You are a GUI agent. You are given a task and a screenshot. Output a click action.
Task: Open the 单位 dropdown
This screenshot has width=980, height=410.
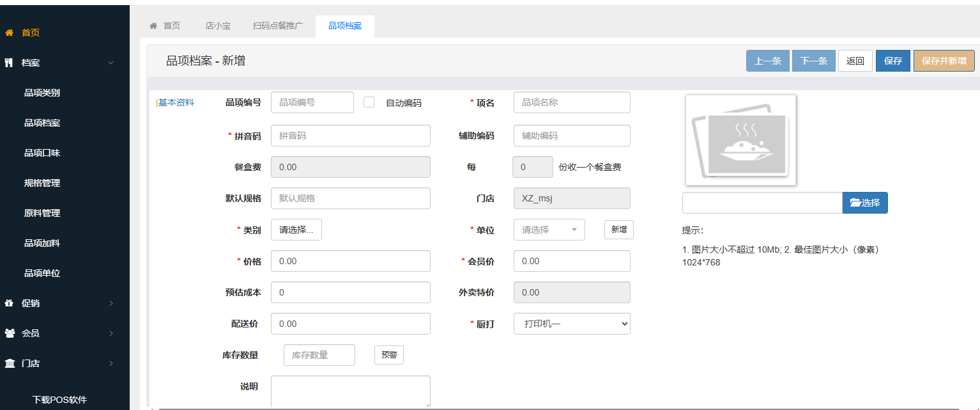pos(549,230)
